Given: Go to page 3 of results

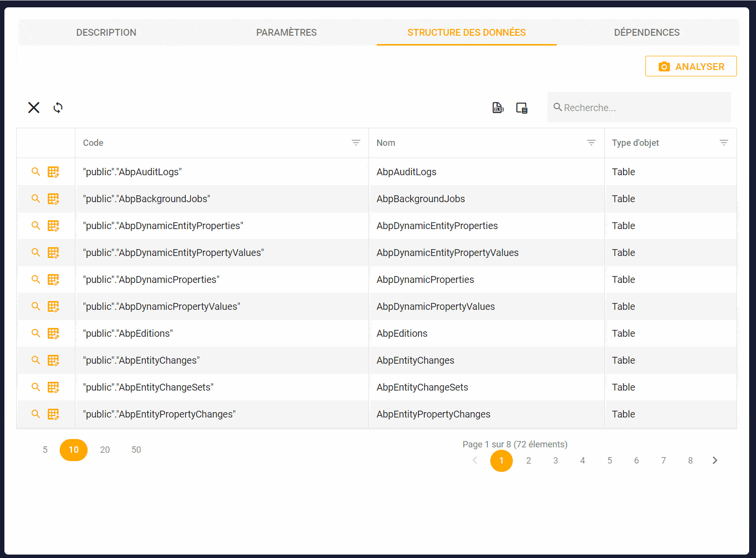Looking at the screenshot, I should (555, 461).
